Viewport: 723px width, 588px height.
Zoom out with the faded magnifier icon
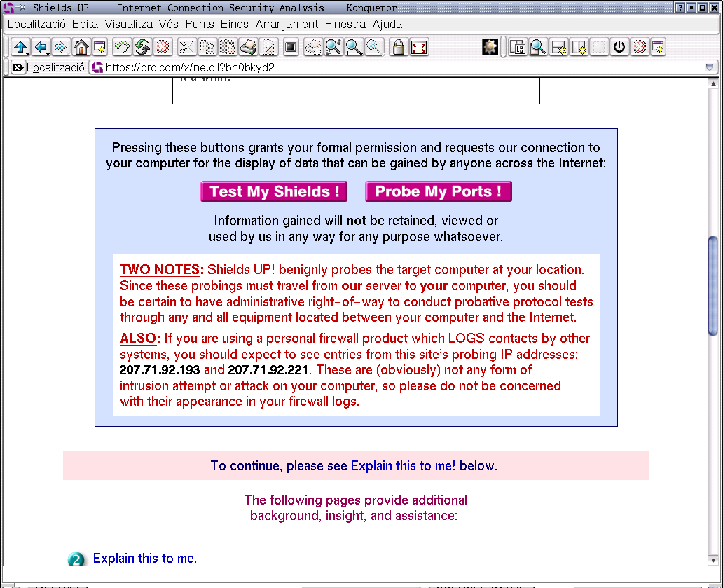(x=374, y=46)
